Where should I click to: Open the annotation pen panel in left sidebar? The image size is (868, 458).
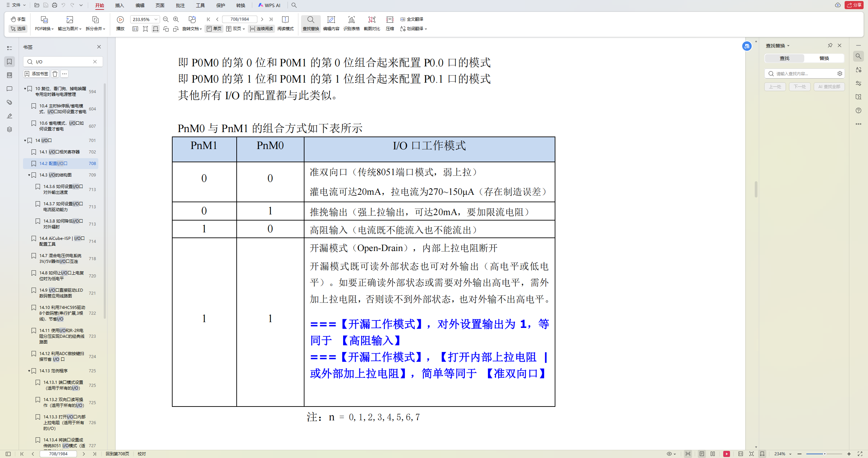coord(9,116)
